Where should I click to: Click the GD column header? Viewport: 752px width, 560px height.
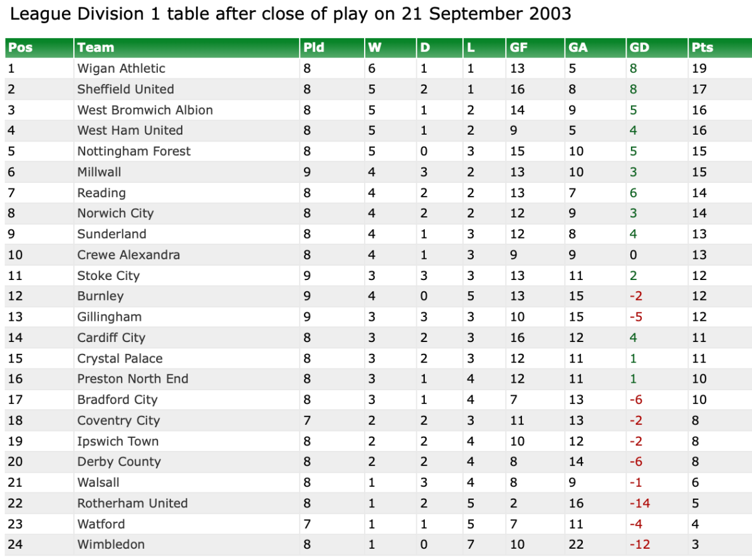pyautogui.click(x=639, y=48)
